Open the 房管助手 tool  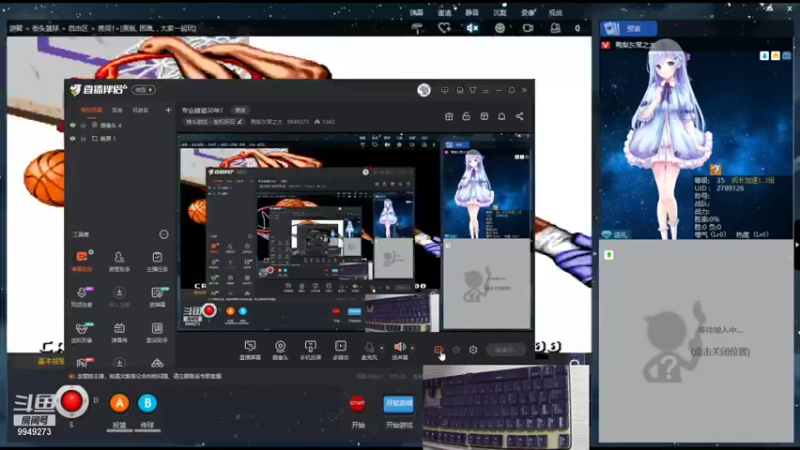[x=119, y=261]
